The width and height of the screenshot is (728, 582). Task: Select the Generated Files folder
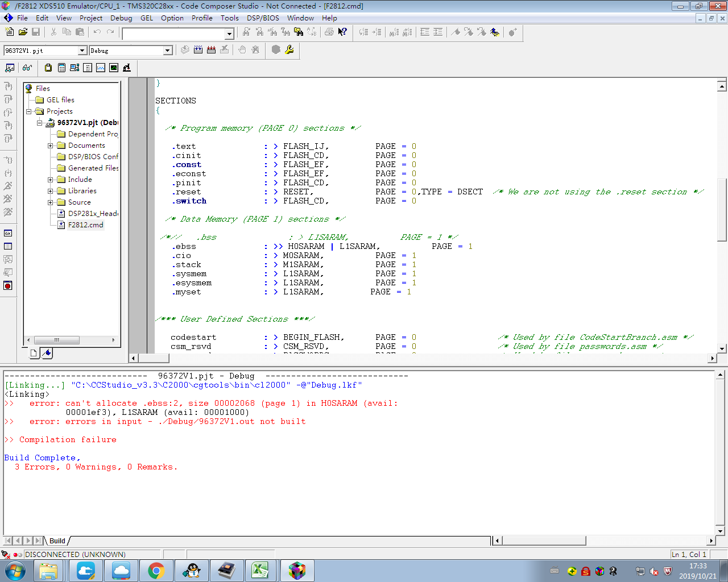coord(93,168)
